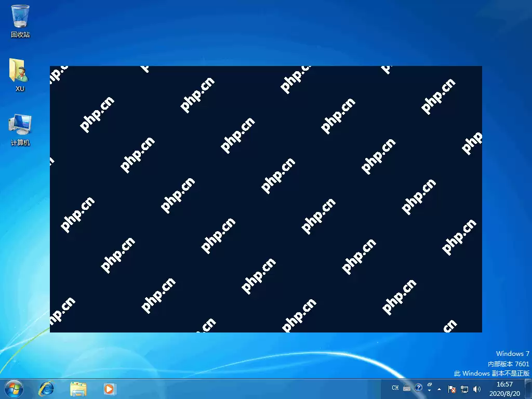Open language bar options down arrow
The height and width of the screenshot is (399, 532).
tap(429, 391)
